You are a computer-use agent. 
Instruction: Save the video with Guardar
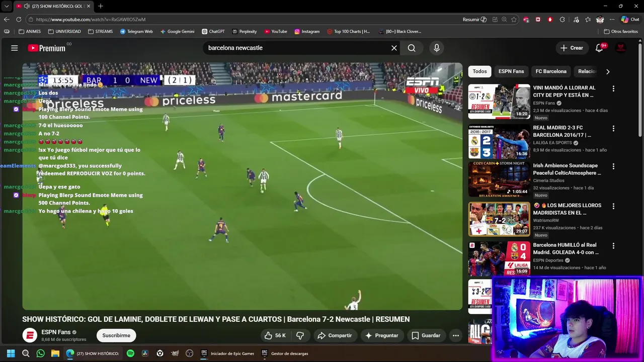(426, 335)
